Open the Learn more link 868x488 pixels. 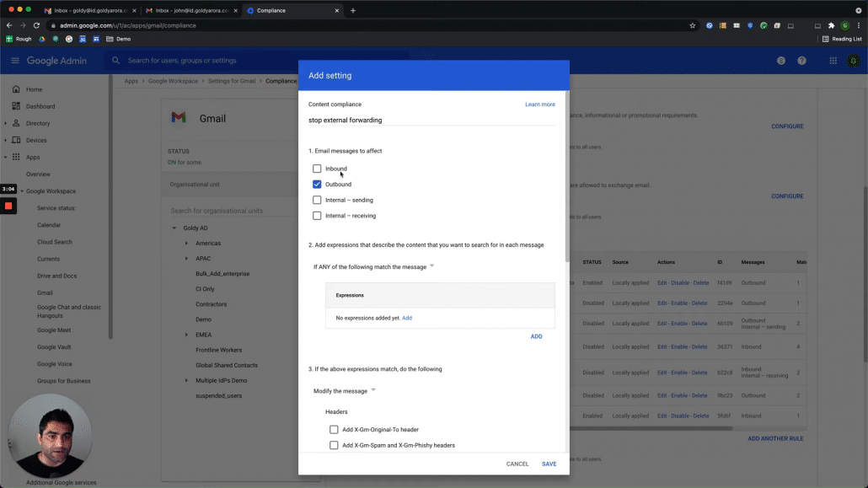(539, 105)
